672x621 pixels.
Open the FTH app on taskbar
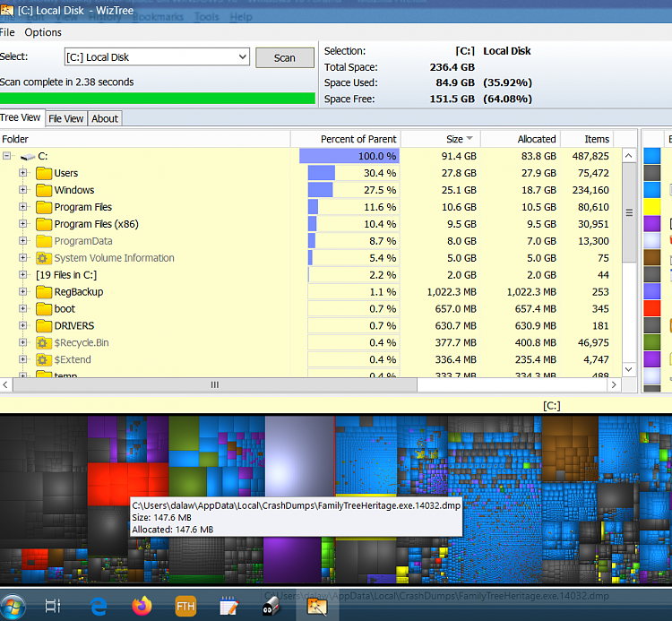click(185, 606)
